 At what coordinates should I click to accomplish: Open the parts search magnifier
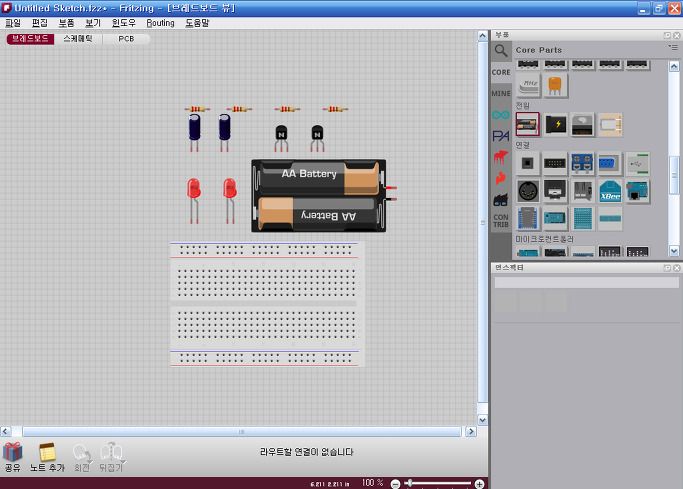pos(501,51)
